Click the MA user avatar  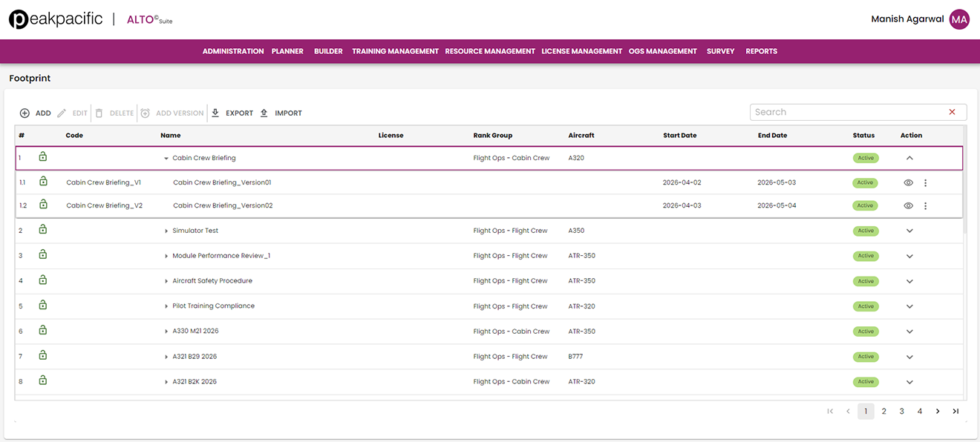[959, 19]
